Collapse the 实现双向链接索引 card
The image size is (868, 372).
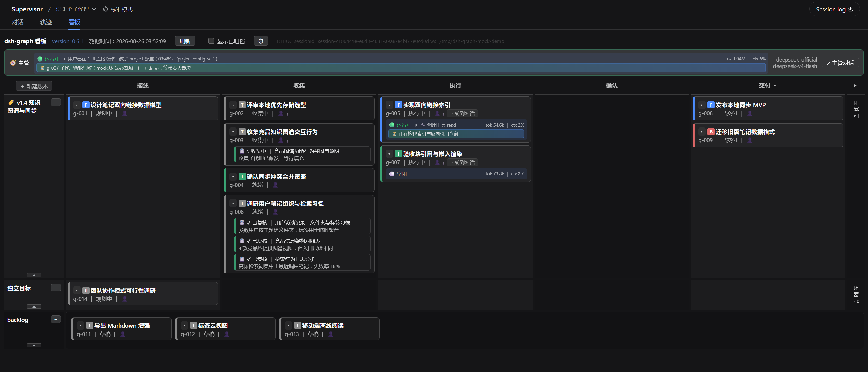(389, 105)
